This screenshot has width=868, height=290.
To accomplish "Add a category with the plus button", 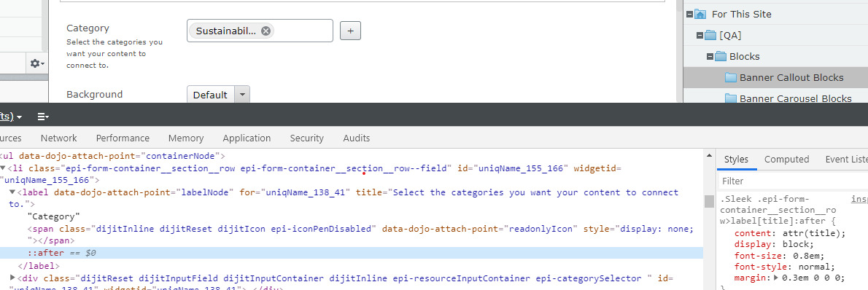I will (350, 31).
